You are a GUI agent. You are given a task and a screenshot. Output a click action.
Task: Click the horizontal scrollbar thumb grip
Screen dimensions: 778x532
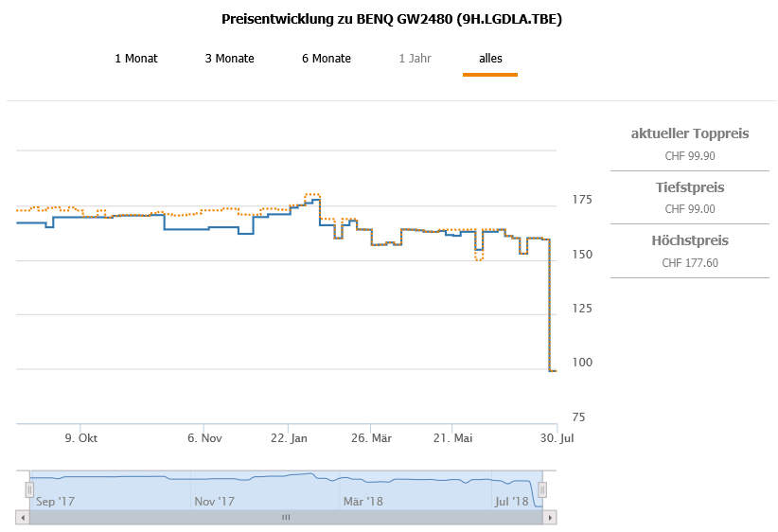[x=286, y=518]
